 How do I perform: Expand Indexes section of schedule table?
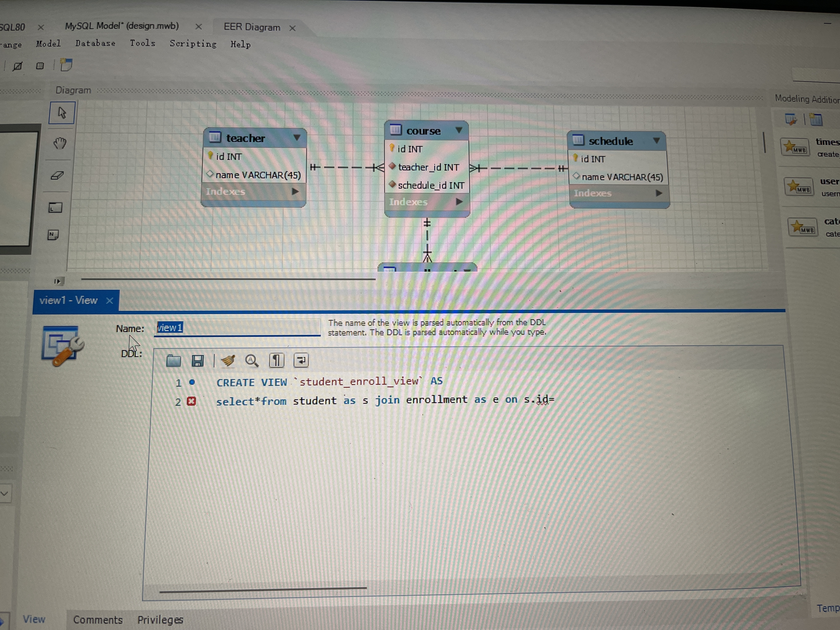pos(659,193)
